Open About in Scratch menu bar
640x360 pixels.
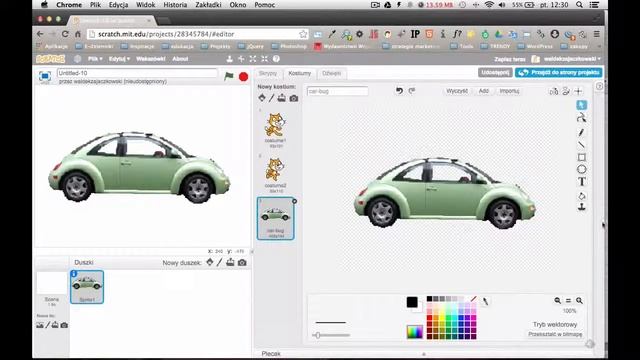(x=180, y=59)
